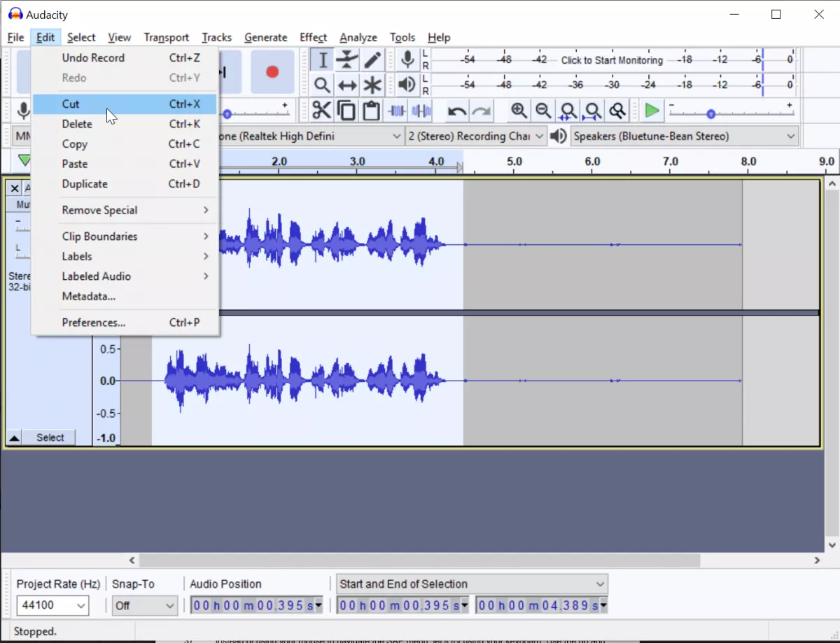The image size is (840, 643).
Task: Click the Redo arrow in the toolbar
Action: pos(482,111)
